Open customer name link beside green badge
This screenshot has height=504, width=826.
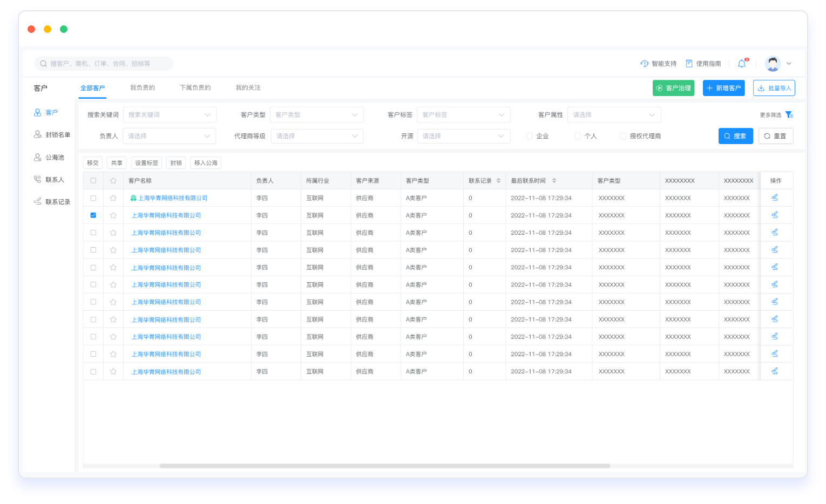tap(173, 198)
